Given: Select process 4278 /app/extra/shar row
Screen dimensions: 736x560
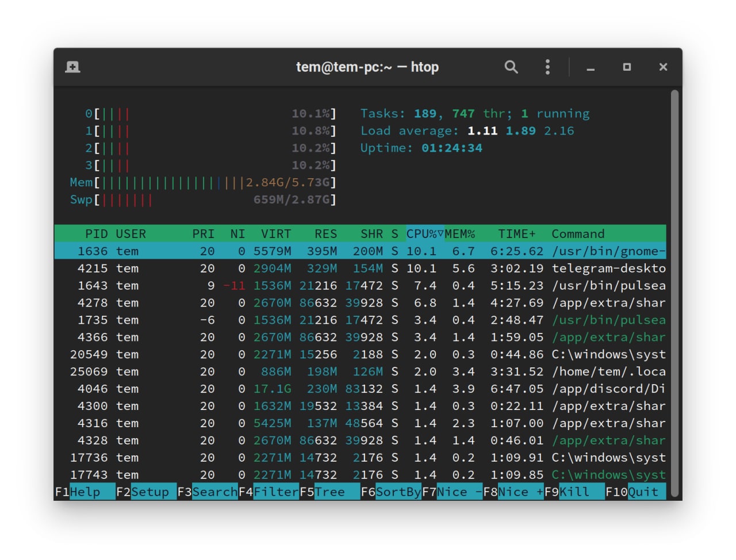Looking at the screenshot, I should click(x=361, y=303).
